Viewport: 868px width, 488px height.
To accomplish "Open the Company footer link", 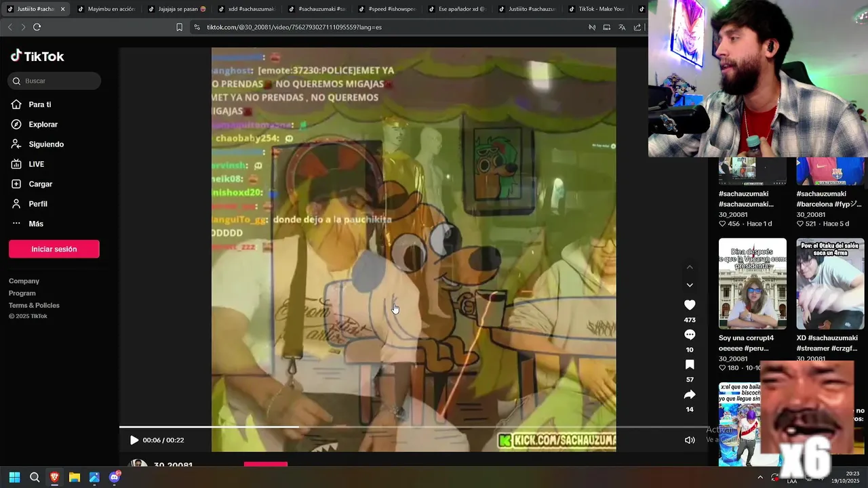I will (24, 281).
